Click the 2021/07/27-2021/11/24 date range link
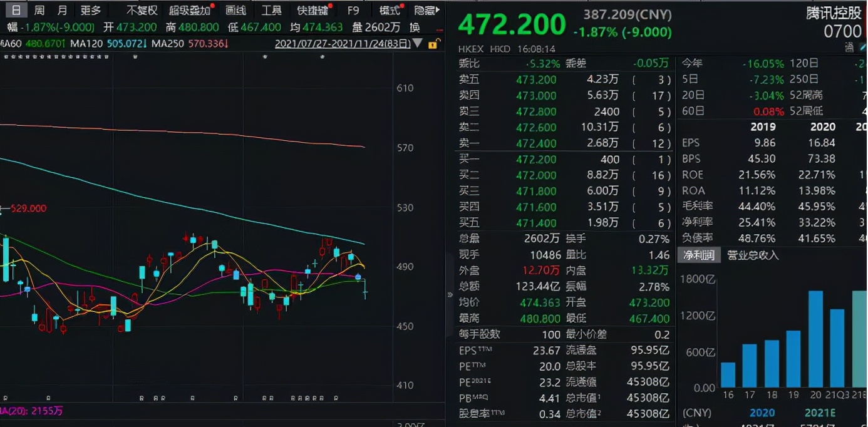This screenshot has width=868, height=427. point(343,44)
